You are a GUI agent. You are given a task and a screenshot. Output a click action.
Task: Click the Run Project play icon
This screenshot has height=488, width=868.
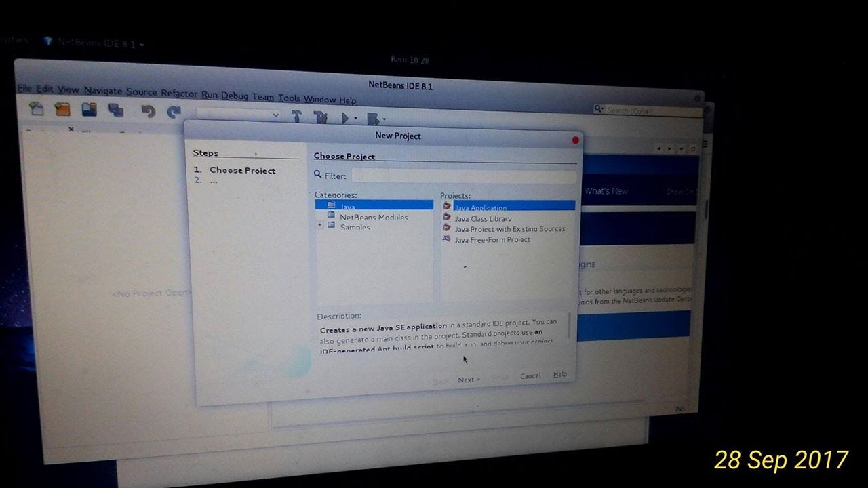[x=345, y=118]
